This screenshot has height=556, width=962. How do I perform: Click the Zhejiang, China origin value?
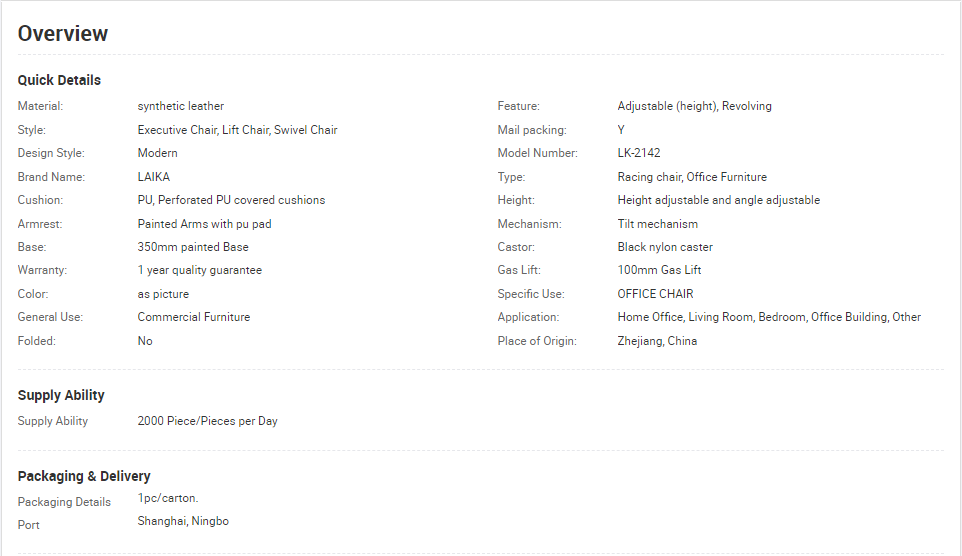coord(657,341)
